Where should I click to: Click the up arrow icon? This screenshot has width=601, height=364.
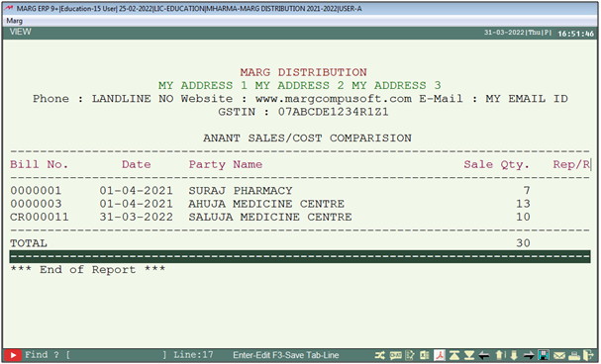coord(499,355)
